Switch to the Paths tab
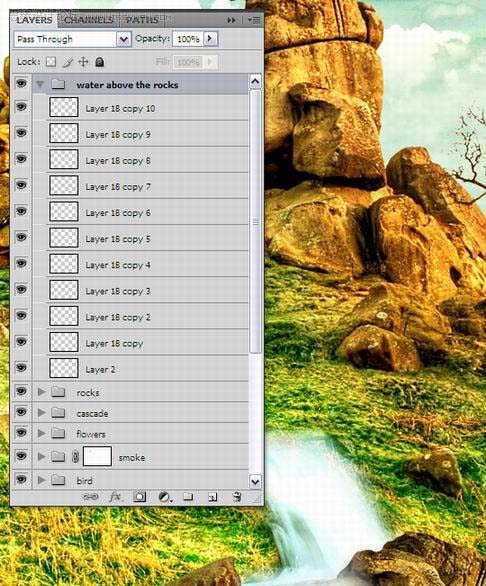This screenshot has width=486, height=586. tap(142, 20)
